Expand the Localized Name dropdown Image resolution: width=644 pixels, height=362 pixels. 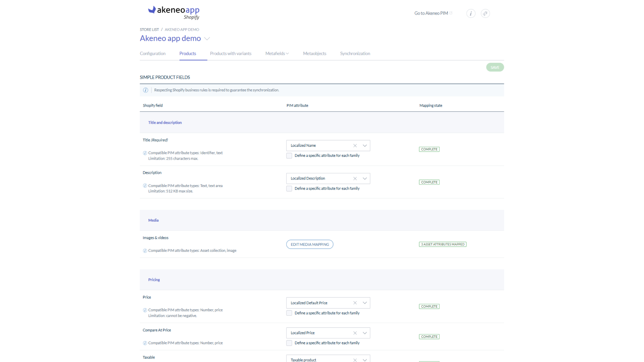click(365, 146)
